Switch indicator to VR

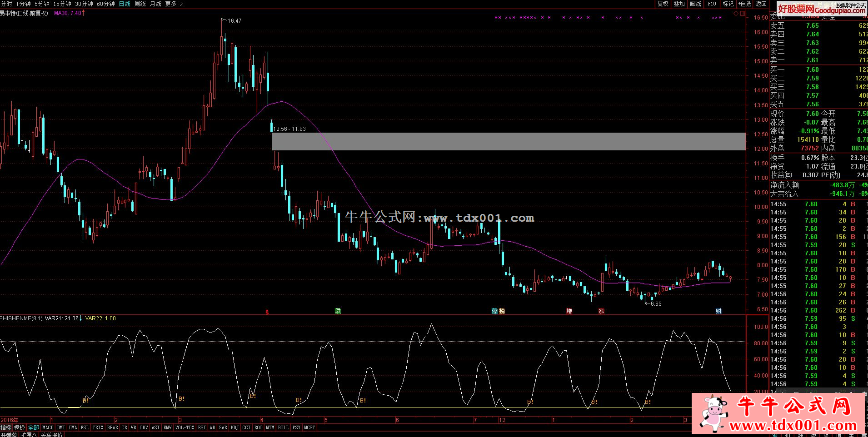[134, 427]
